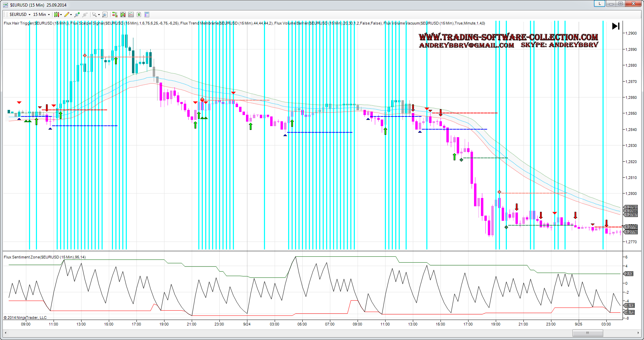This screenshot has height=340, width=644.
Task: Open the Data Series candlestick icon
Action: [123, 15]
